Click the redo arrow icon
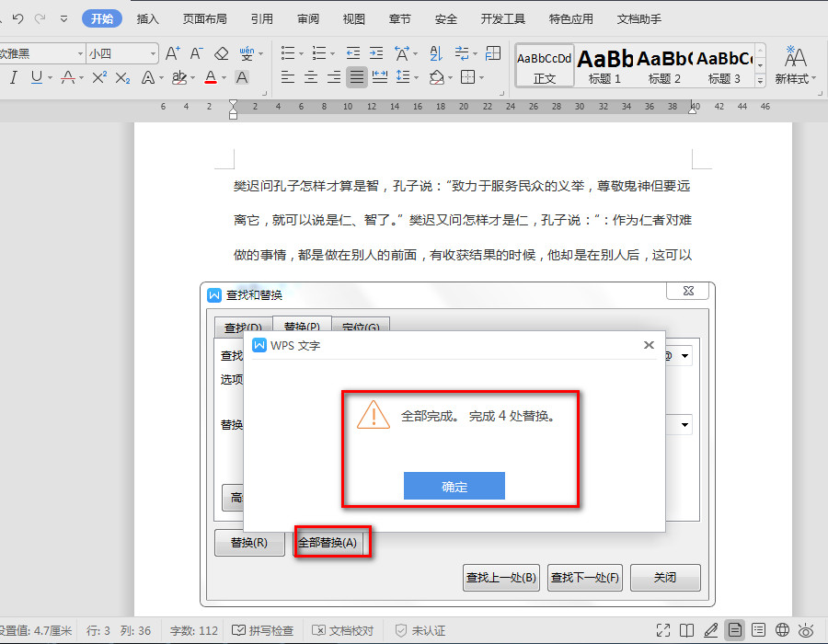828x644 pixels. click(x=40, y=19)
